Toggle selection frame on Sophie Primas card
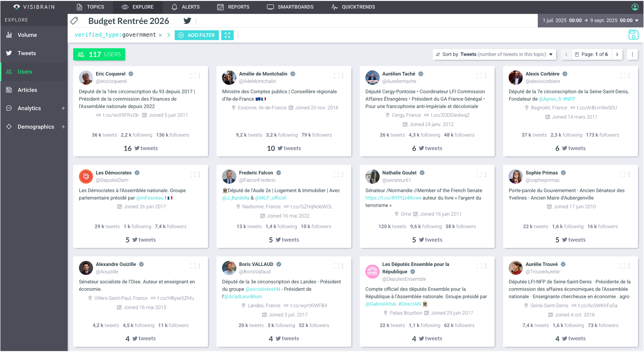644x352 pixels. 622,174
